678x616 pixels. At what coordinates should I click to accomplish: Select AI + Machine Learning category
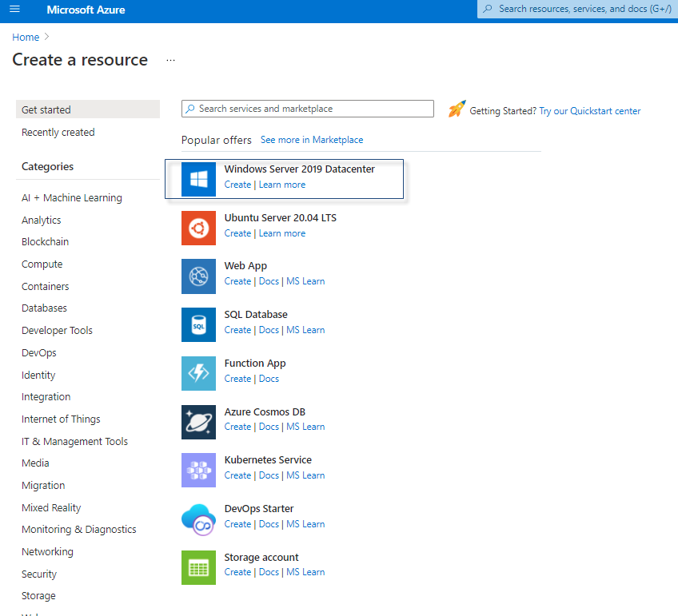click(72, 198)
